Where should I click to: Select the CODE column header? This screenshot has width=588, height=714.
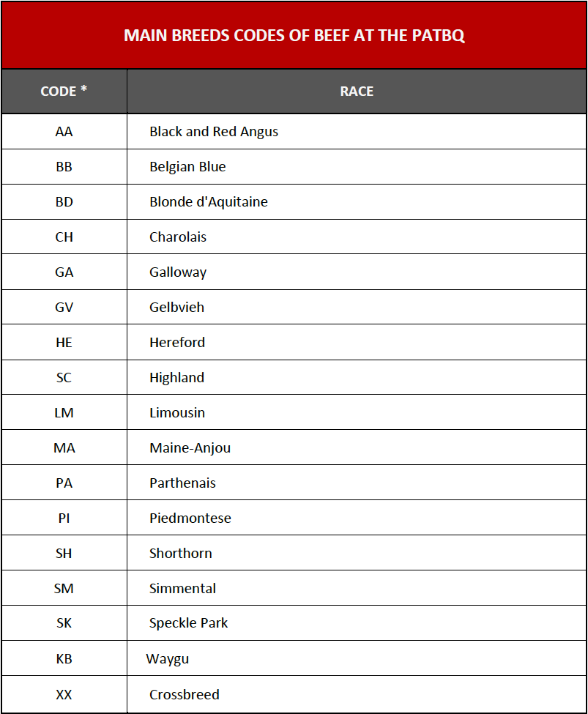(x=64, y=91)
